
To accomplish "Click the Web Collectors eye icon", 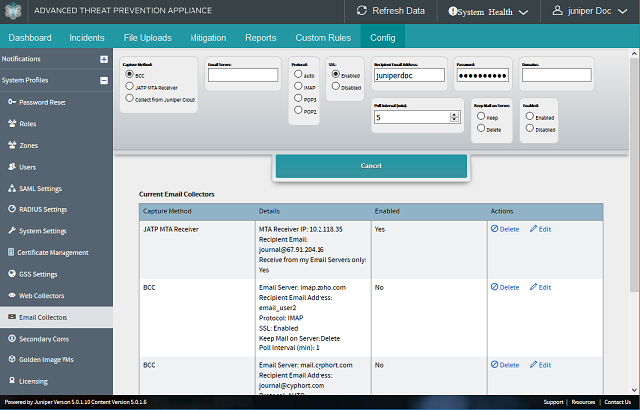I will 11,296.
